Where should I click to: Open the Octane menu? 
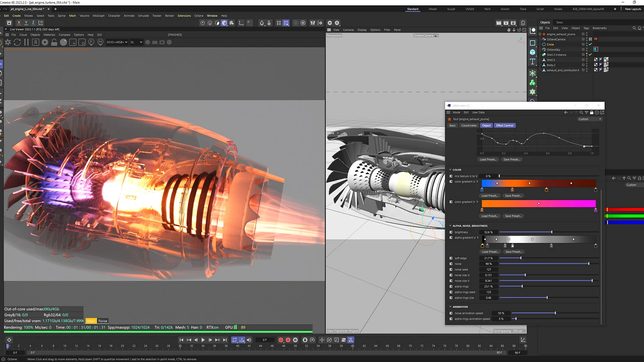click(199, 16)
